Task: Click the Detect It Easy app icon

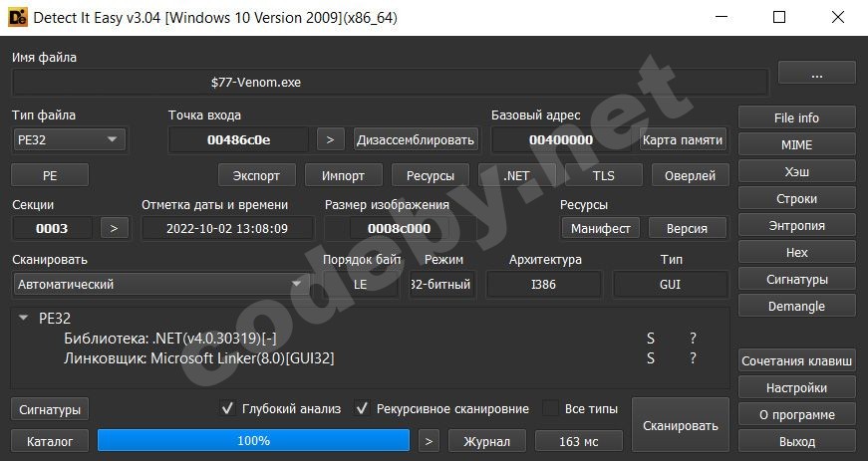Action: (18, 18)
